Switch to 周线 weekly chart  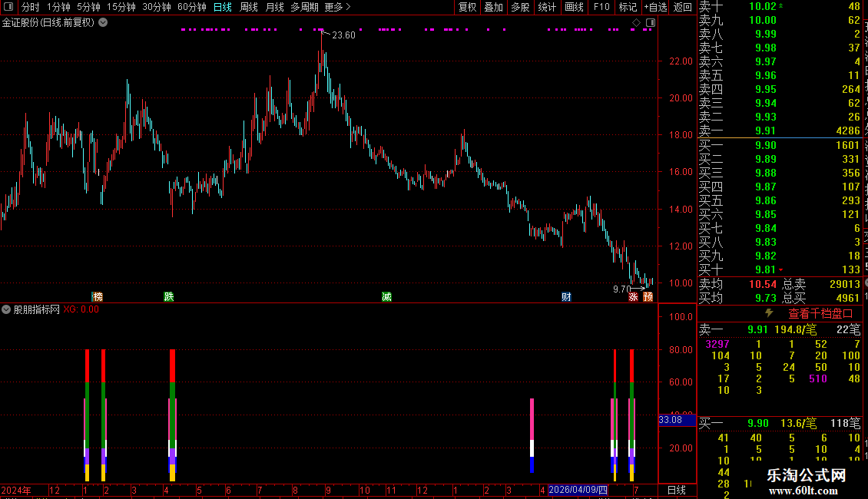point(249,7)
